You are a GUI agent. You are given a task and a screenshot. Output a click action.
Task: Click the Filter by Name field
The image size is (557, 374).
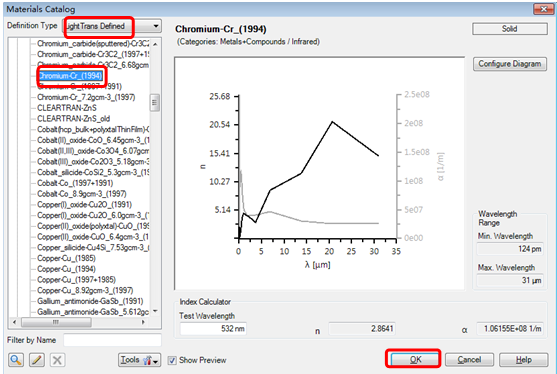click(112, 340)
